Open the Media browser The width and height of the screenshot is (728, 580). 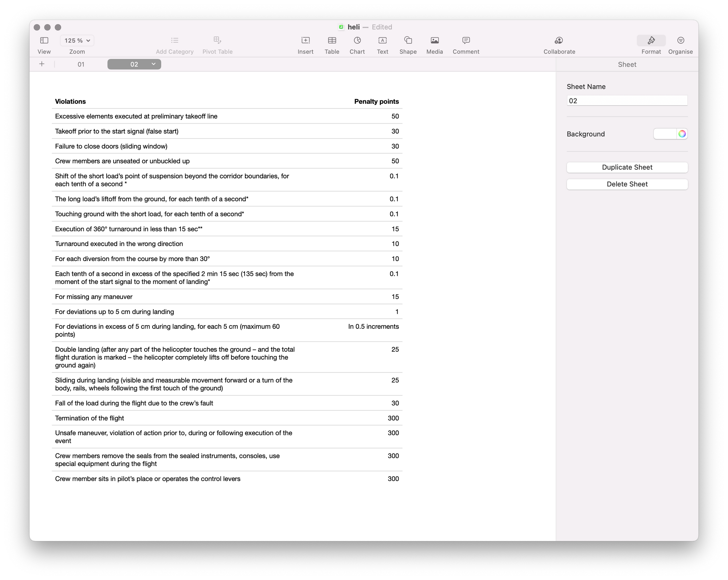434,40
